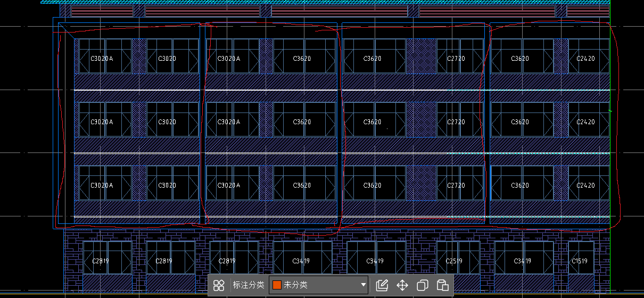
Task: Open the four-squares category panel icon
Action: point(219,285)
